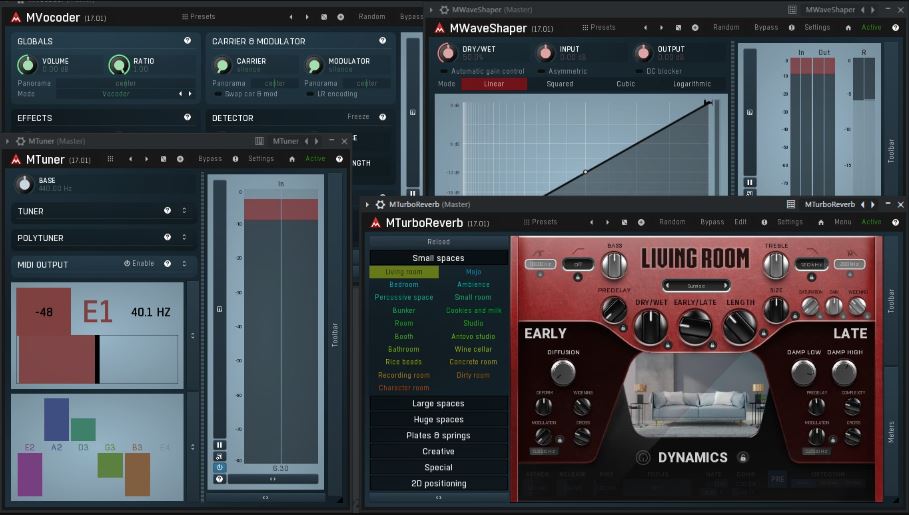This screenshot has height=515, width=909.
Task: Enable MIDI OUTPUT in MTuner
Action: coord(139,263)
